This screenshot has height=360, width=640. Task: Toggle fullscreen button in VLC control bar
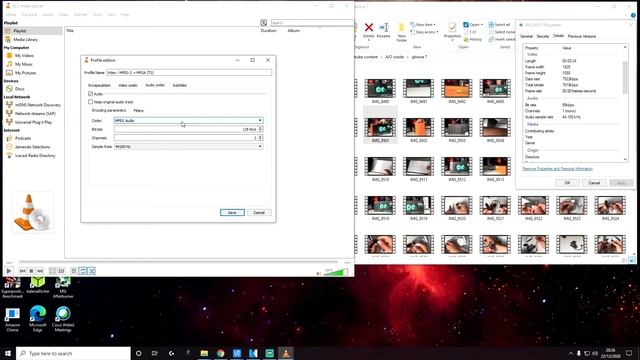tap(53, 271)
